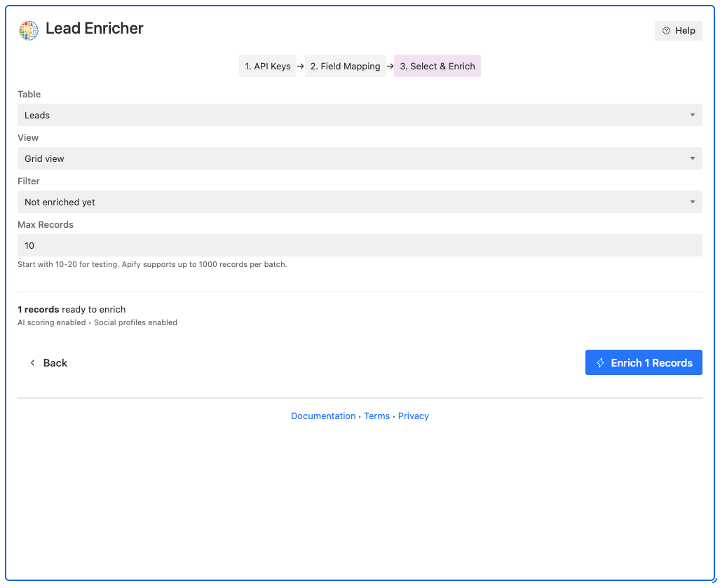Click the caret on the Filter dropdown

coord(692,202)
